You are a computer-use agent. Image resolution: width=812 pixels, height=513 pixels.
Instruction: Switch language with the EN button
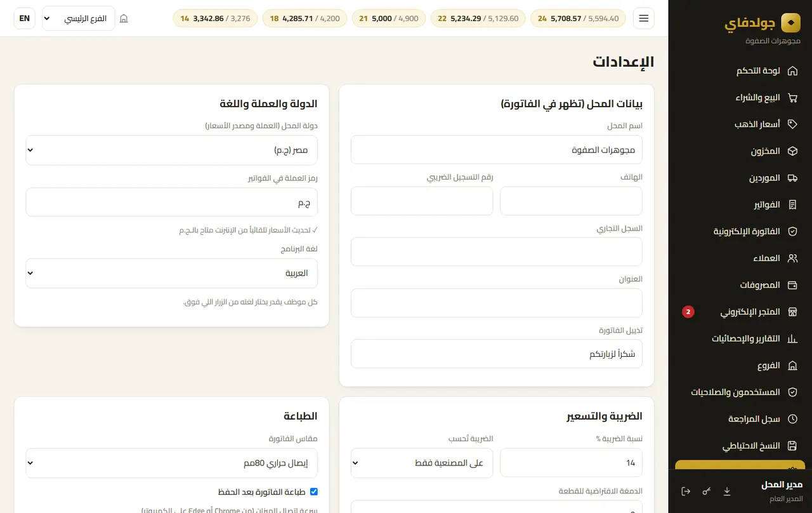(25, 18)
